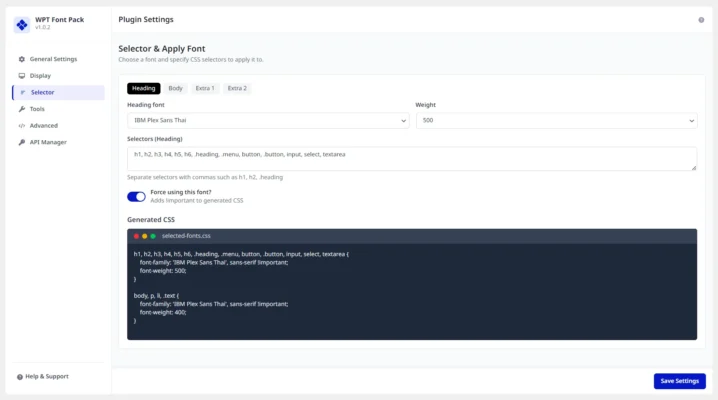718x400 pixels.
Task: Click the Plugin Settings title
Action: [x=146, y=19]
